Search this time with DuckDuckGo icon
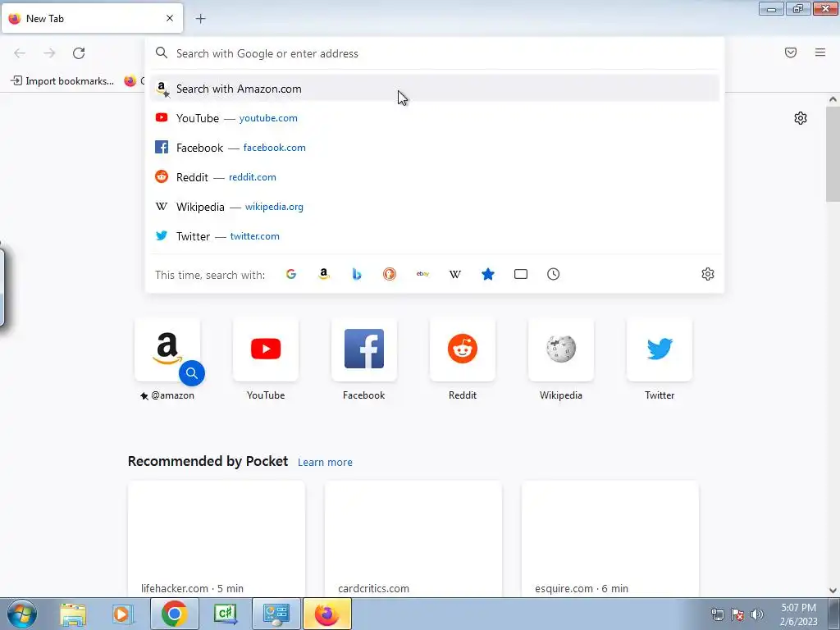Image resolution: width=840 pixels, height=630 pixels. (x=390, y=274)
